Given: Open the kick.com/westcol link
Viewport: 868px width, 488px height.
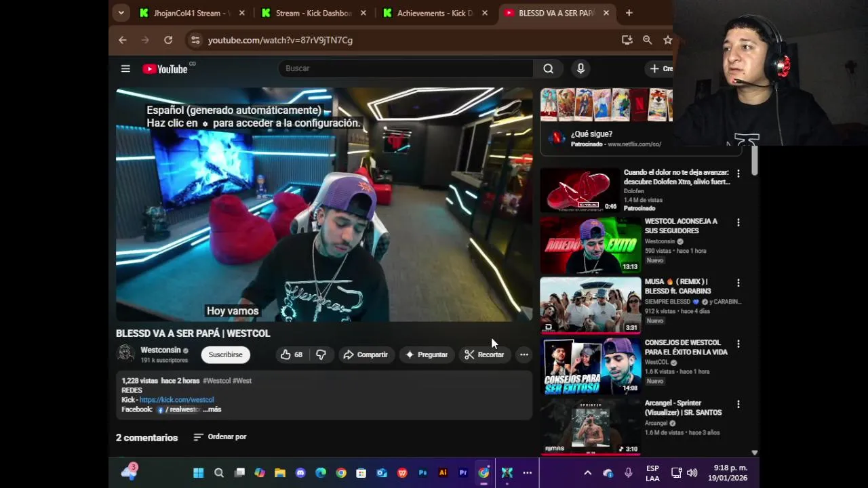Looking at the screenshot, I should click(176, 400).
